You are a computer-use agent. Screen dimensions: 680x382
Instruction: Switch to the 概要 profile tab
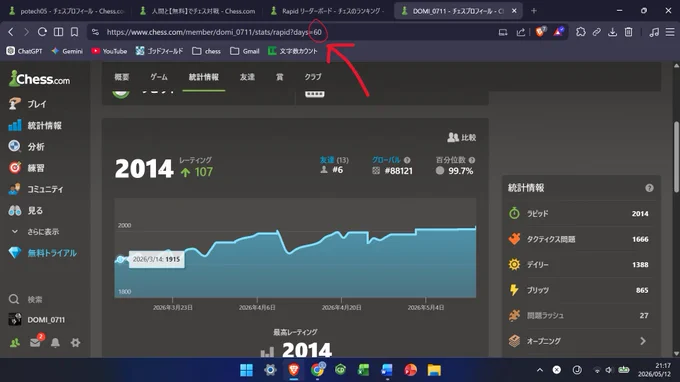121,77
